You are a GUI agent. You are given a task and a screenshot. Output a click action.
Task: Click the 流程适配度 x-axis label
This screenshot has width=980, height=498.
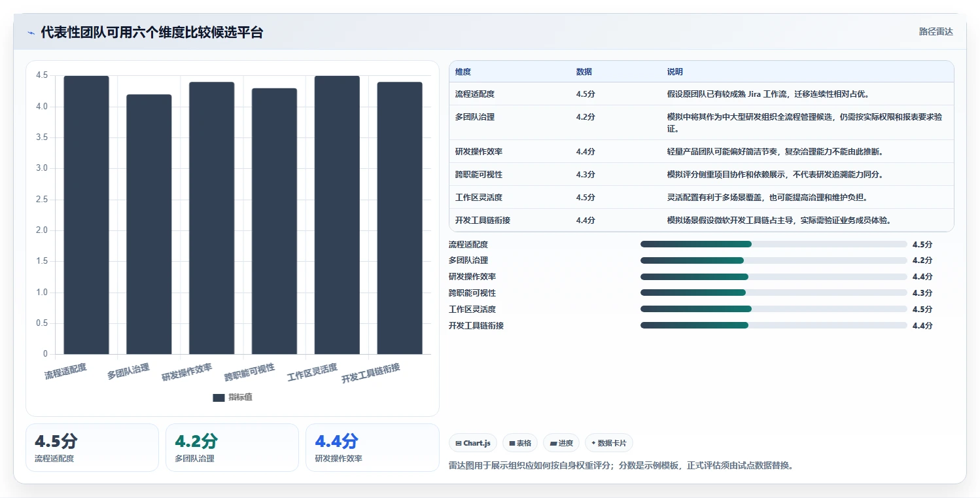(65, 371)
